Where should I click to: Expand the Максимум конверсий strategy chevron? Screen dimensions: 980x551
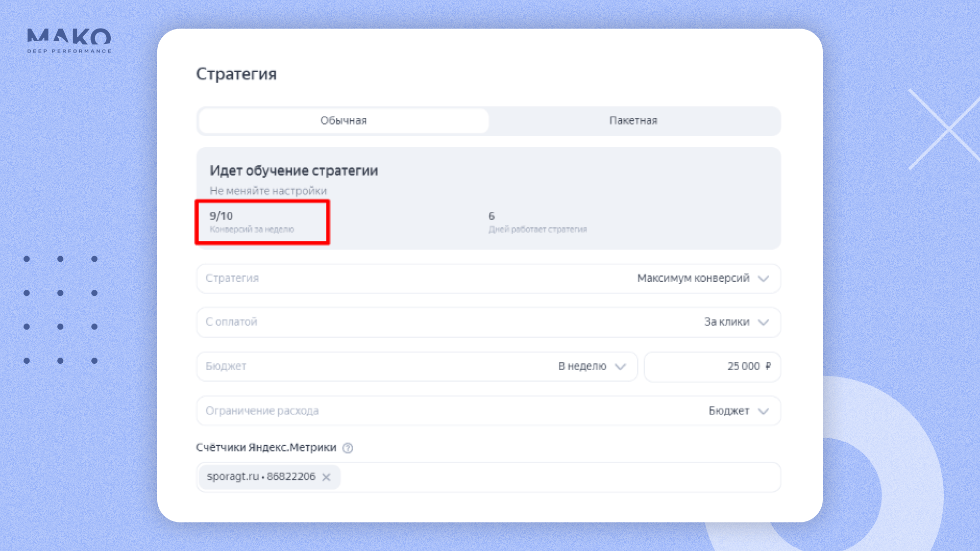coord(763,279)
